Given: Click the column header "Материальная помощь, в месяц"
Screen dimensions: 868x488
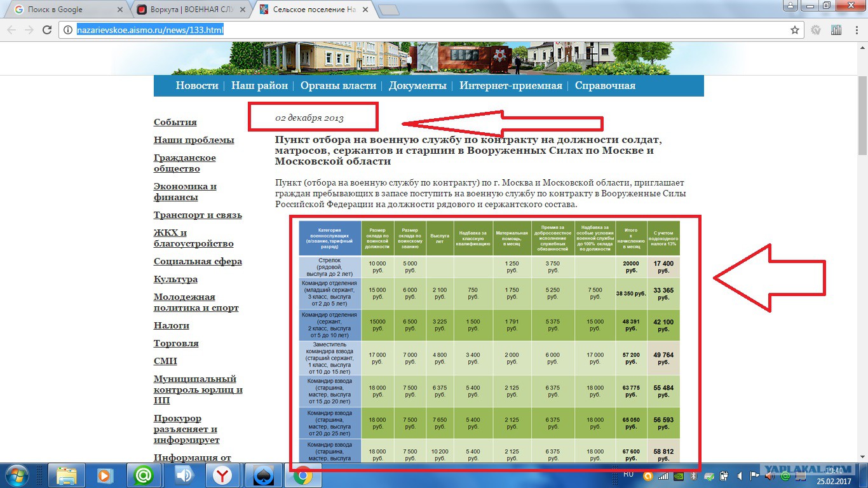Looking at the screenshot, I should [512, 238].
